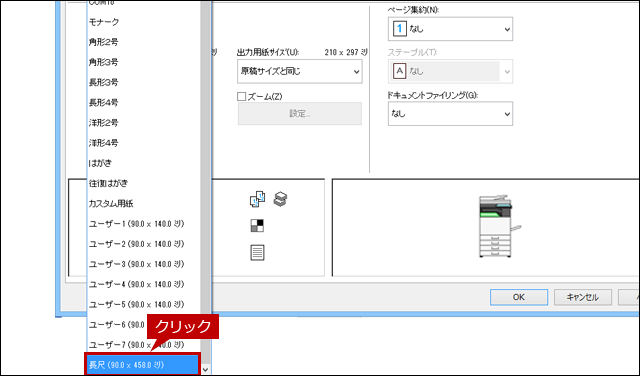Select モナーク paper size in list
Viewport: 640px width, 376px height.
[x=144, y=22]
